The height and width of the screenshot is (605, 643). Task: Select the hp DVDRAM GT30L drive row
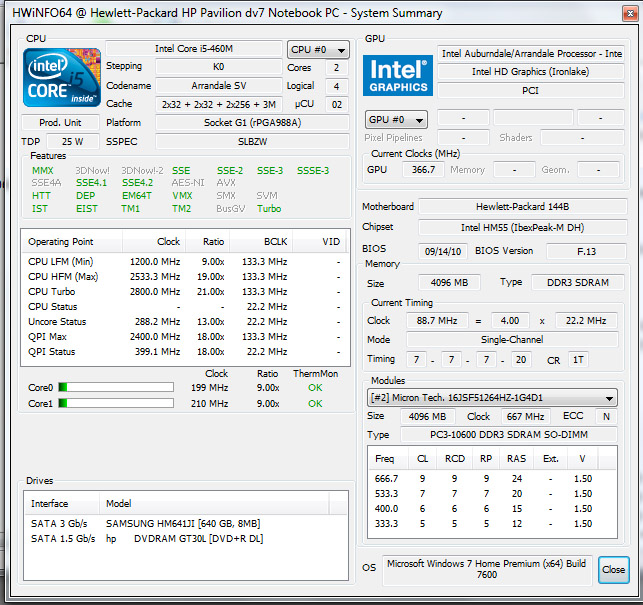pyautogui.click(x=186, y=539)
